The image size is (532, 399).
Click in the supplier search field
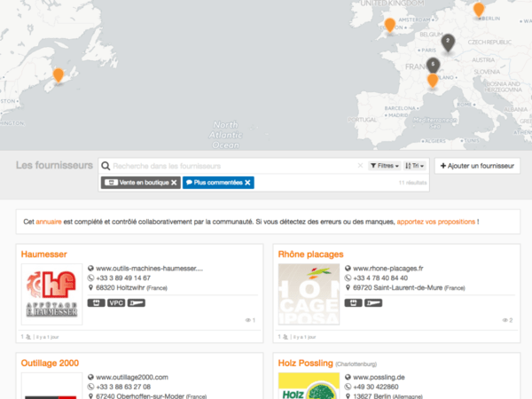coord(231,166)
